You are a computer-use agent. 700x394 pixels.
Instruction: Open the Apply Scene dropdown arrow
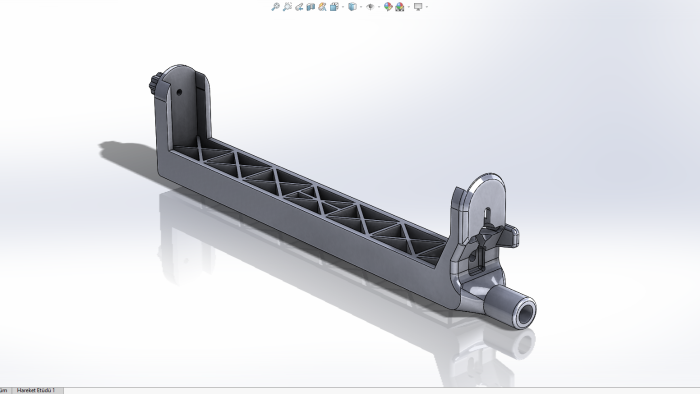(408, 7)
